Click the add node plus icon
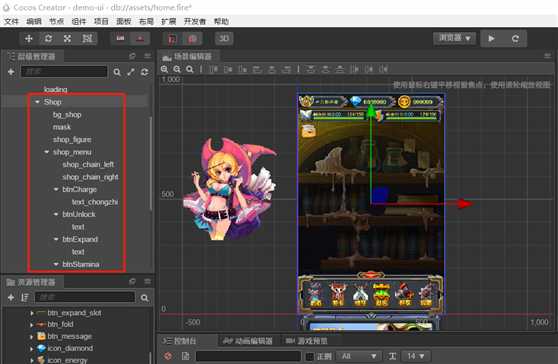The width and height of the screenshot is (558, 364). click(11, 72)
